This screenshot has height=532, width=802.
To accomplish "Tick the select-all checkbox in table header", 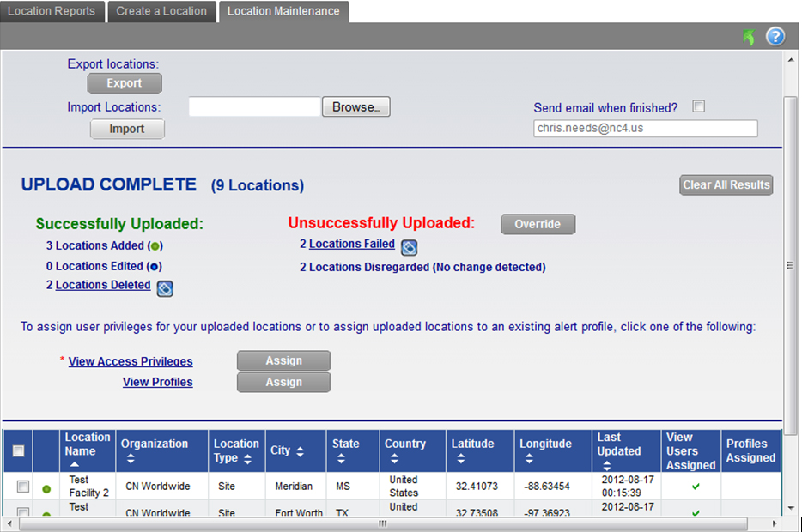I will tap(18, 451).
